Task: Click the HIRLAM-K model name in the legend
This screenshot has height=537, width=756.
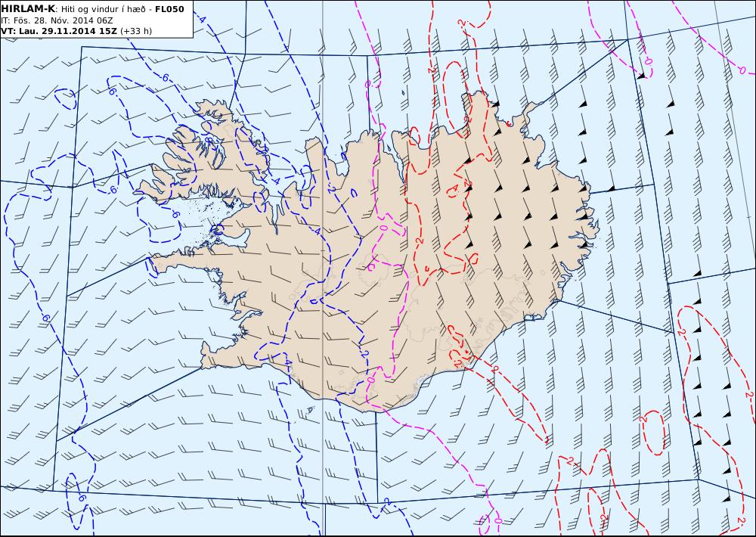Action: coord(29,9)
